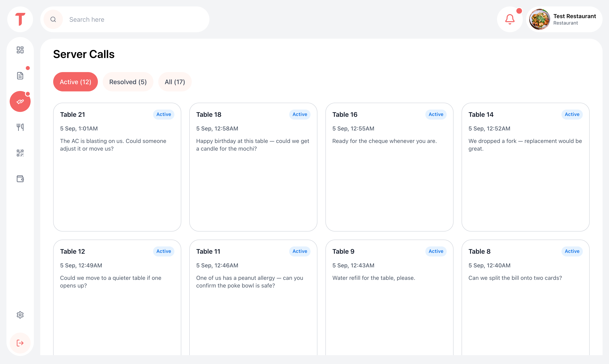Focus the Search here input field
This screenshot has width=609, height=364.
pos(125,19)
